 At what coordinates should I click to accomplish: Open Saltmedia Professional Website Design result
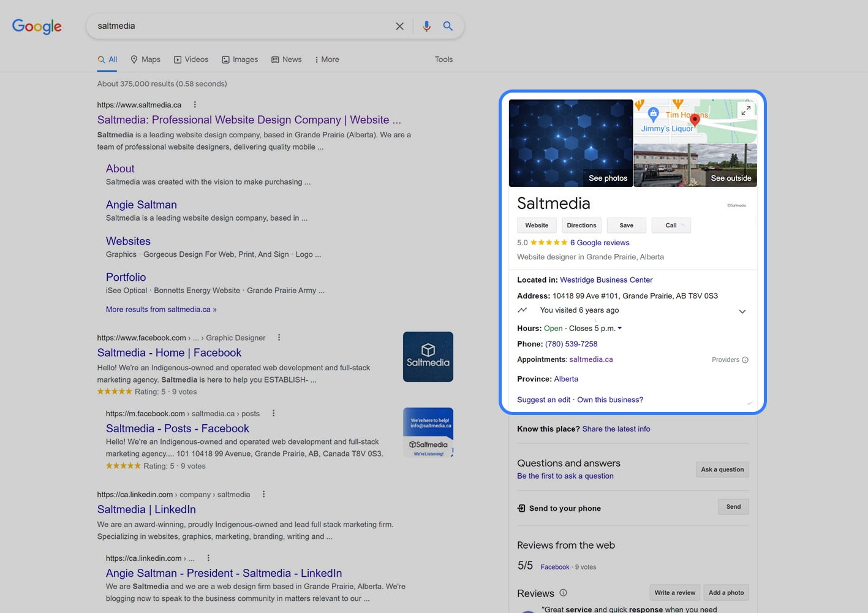pyautogui.click(x=249, y=120)
